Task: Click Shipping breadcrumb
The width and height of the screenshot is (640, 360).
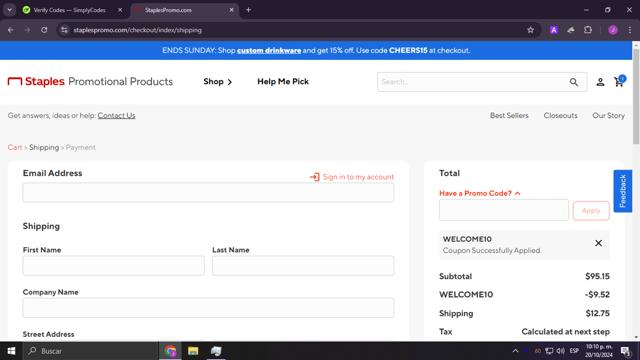Action: (x=44, y=147)
